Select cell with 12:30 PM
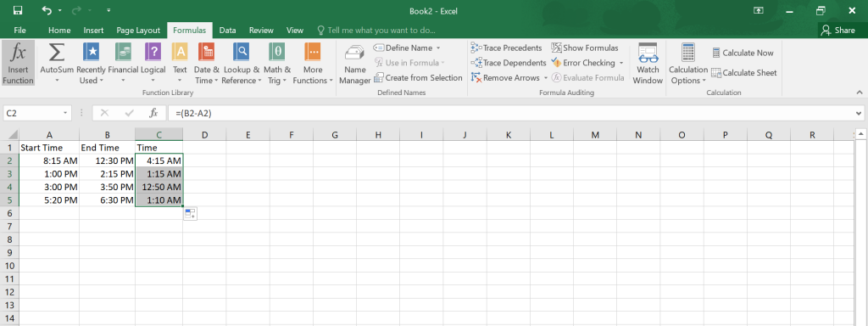Viewport: 868px width, 326px height. [108, 160]
